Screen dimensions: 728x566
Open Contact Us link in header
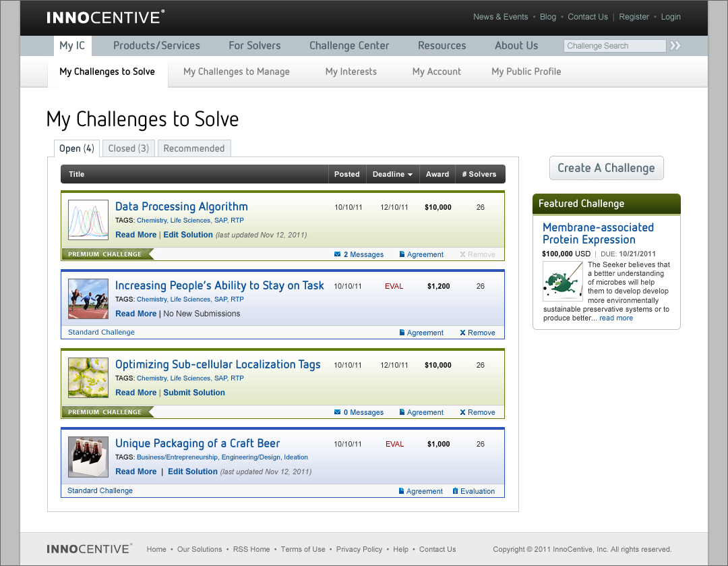[x=587, y=17]
